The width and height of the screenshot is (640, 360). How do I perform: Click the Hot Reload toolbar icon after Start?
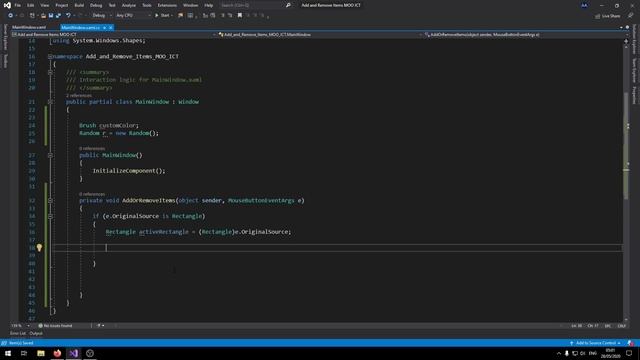(x=180, y=16)
